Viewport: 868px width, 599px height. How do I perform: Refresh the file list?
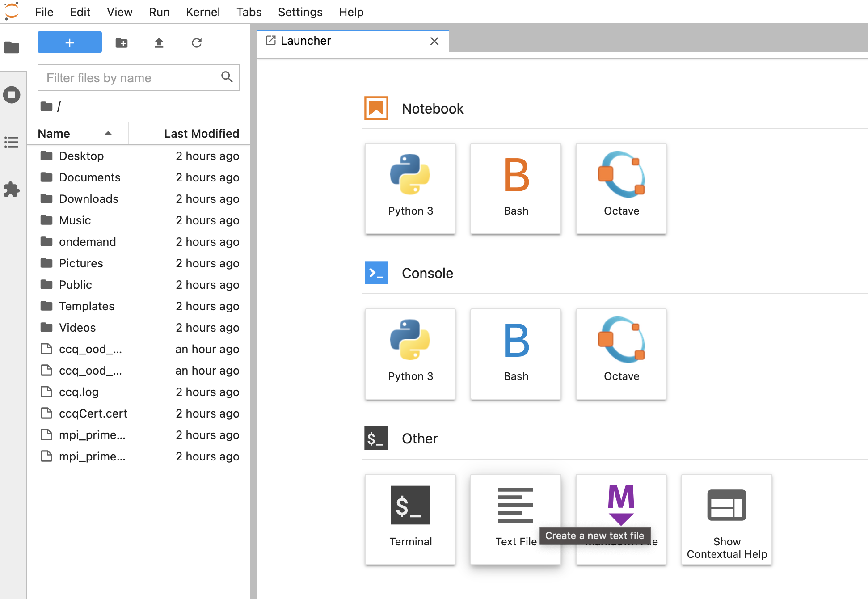point(197,43)
